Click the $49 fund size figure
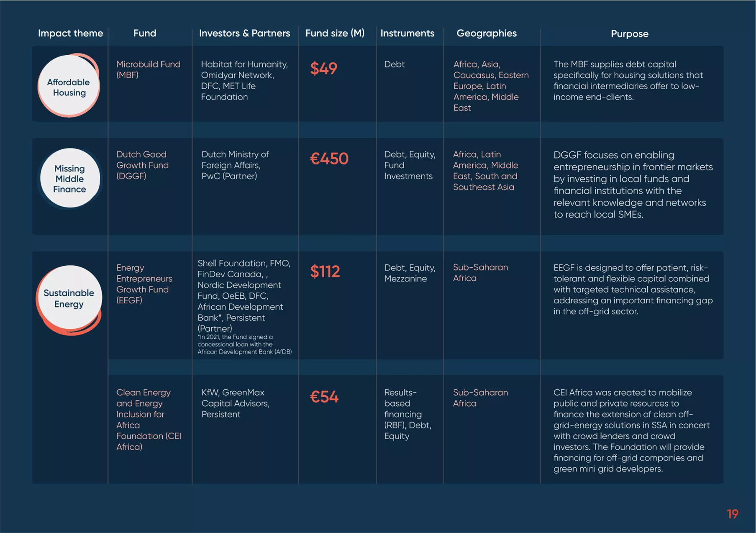 click(323, 68)
